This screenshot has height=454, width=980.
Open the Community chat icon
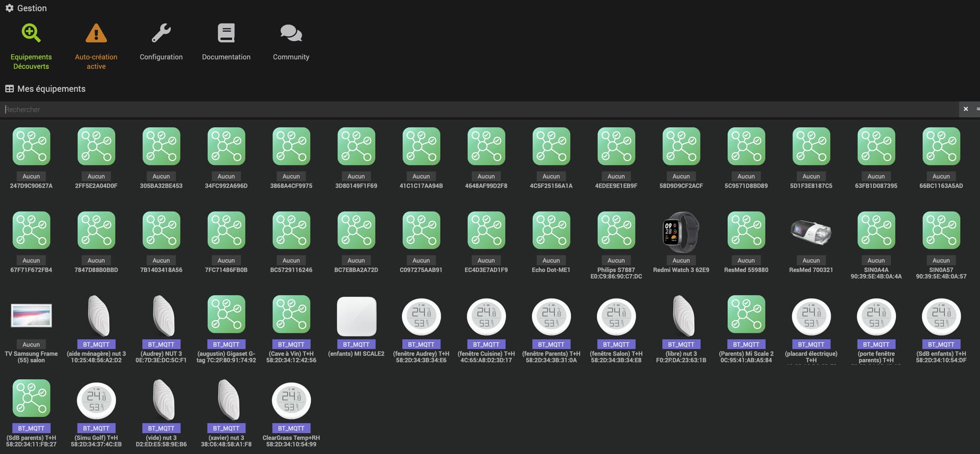[x=291, y=34]
